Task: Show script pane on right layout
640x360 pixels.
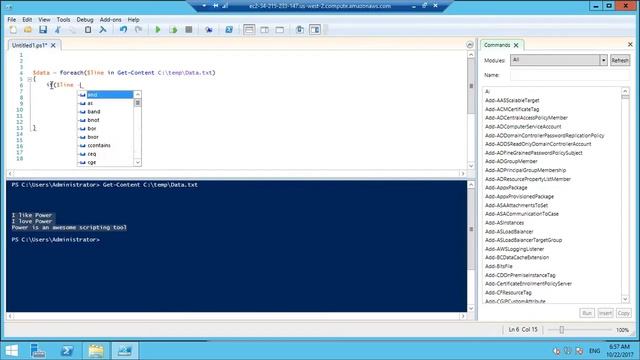Action: tap(264, 29)
